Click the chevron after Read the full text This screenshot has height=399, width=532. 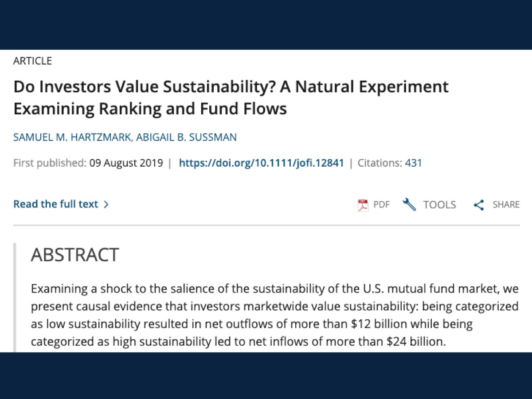click(x=106, y=204)
